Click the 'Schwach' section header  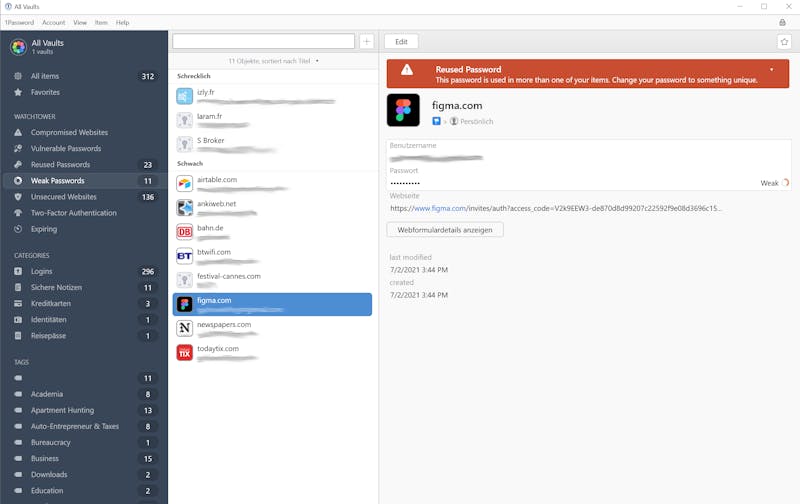point(190,163)
